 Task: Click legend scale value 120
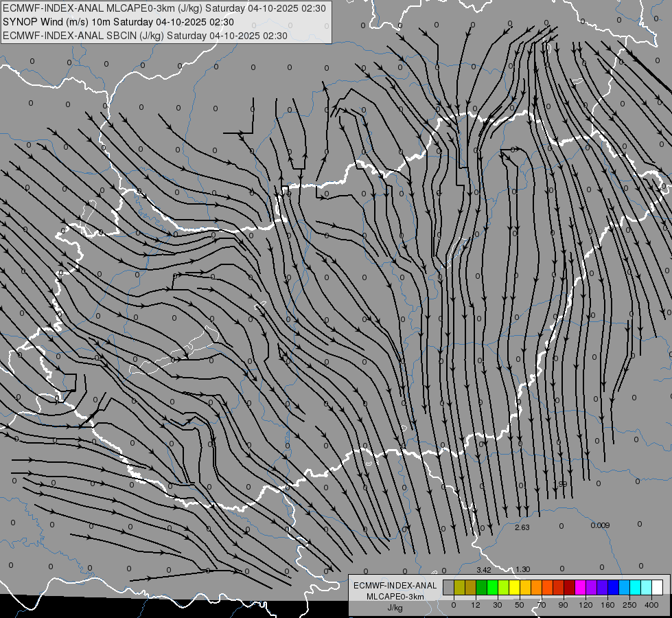click(x=586, y=605)
